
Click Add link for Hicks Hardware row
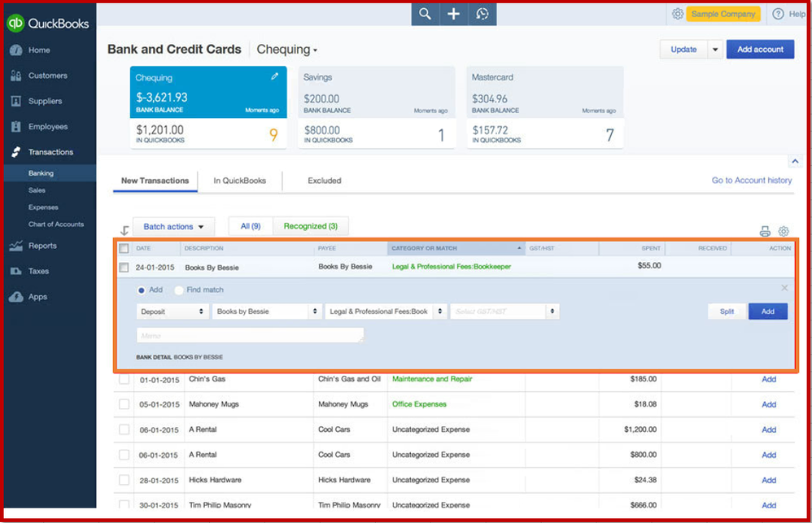pyautogui.click(x=769, y=480)
